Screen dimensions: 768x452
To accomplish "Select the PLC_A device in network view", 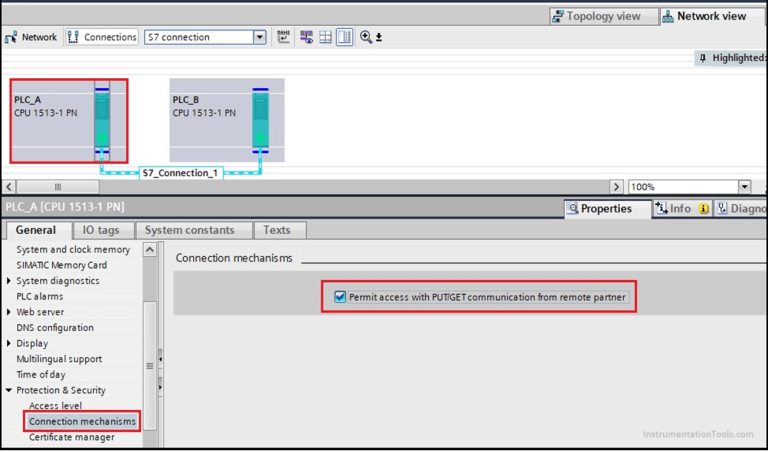I will point(69,120).
